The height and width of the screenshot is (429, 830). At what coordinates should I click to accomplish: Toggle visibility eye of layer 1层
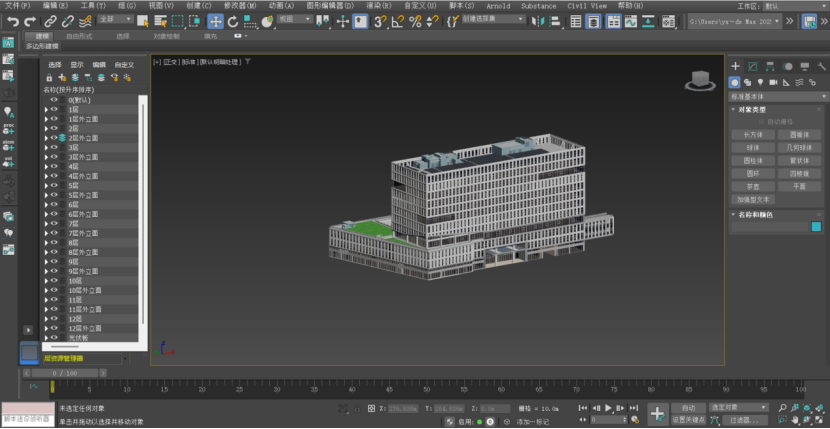click(54, 110)
